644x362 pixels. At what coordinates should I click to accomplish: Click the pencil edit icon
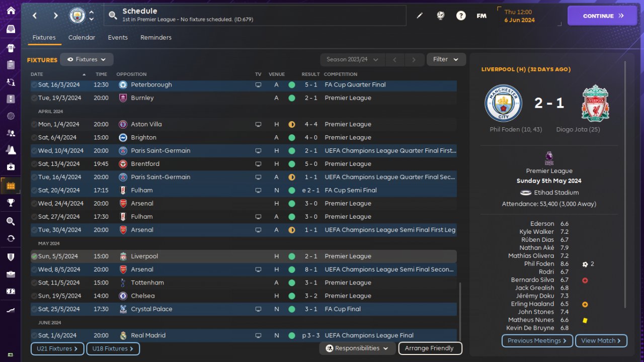[420, 16]
